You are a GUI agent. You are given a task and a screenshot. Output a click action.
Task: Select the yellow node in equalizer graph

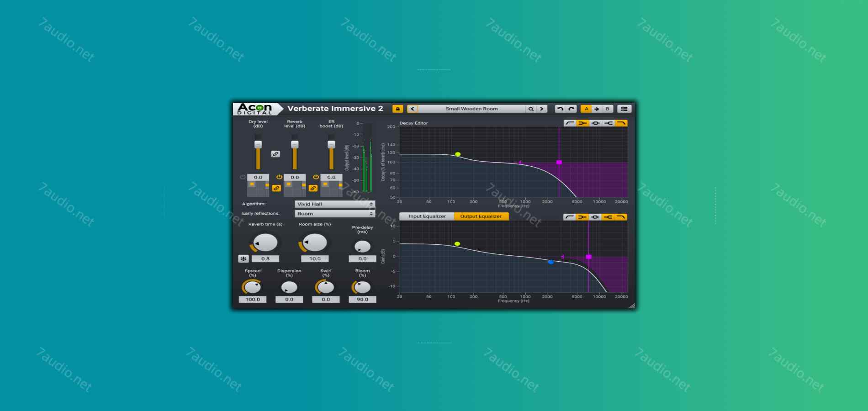pos(457,244)
